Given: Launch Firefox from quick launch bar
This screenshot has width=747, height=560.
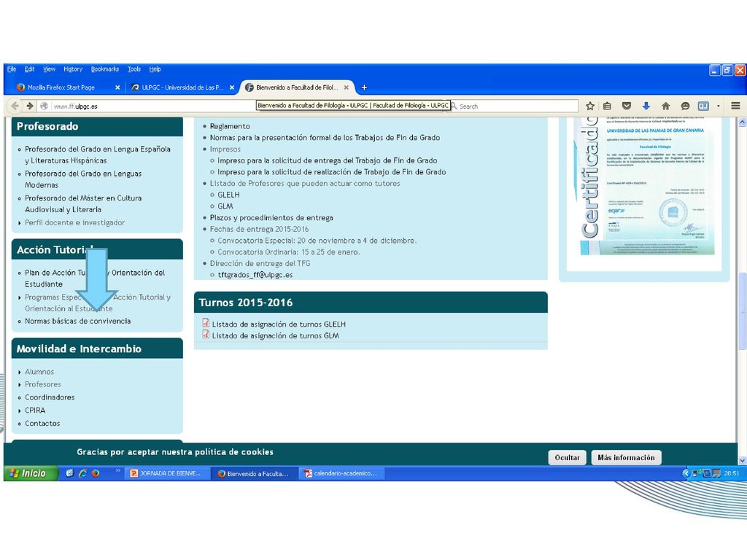Looking at the screenshot, I should pos(96,472).
